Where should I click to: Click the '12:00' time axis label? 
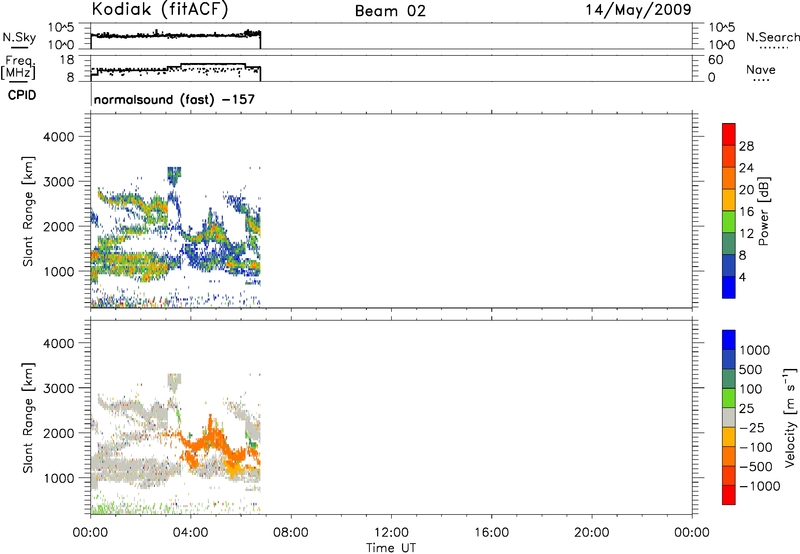point(391,533)
